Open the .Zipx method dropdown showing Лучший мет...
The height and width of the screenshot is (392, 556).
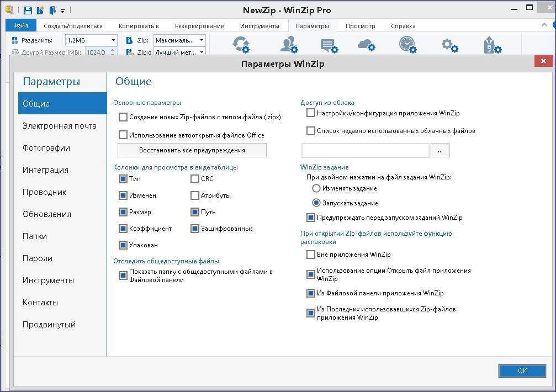click(x=179, y=52)
